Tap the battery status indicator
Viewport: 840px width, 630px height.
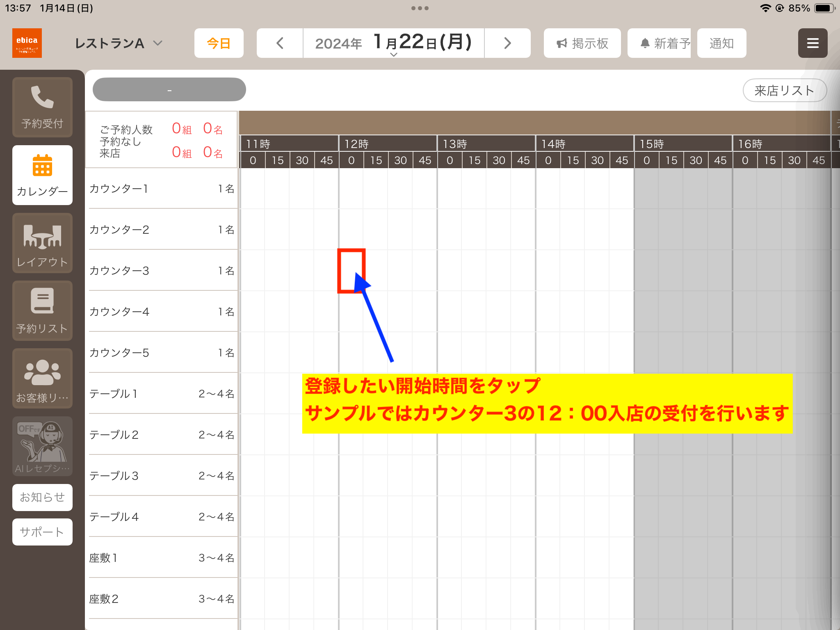825,8
